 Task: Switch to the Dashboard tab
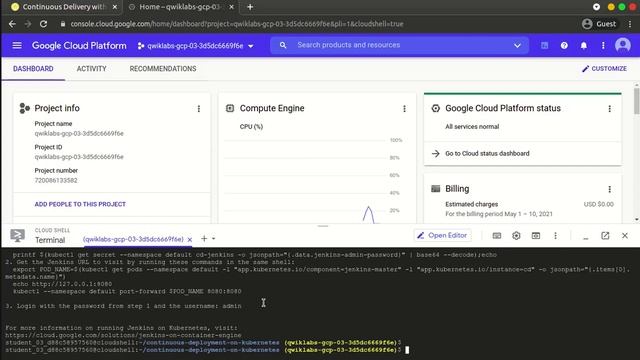(x=33, y=69)
